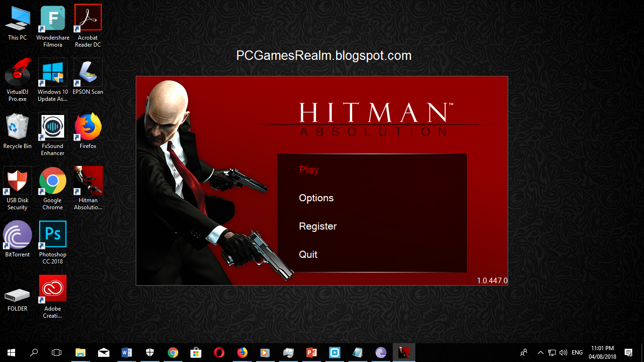Image resolution: width=644 pixels, height=362 pixels.
Task: Open Microsoft Store from taskbar
Action: click(x=196, y=352)
